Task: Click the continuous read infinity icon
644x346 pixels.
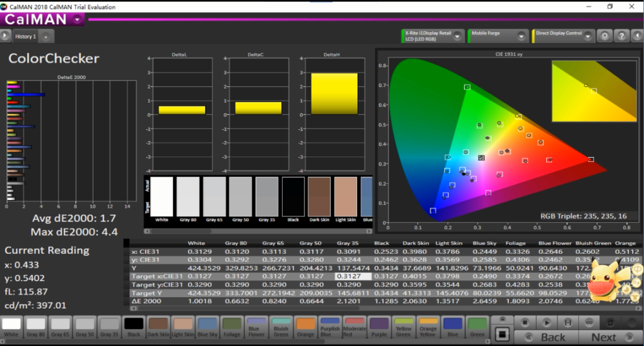Action: tap(589, 322)
